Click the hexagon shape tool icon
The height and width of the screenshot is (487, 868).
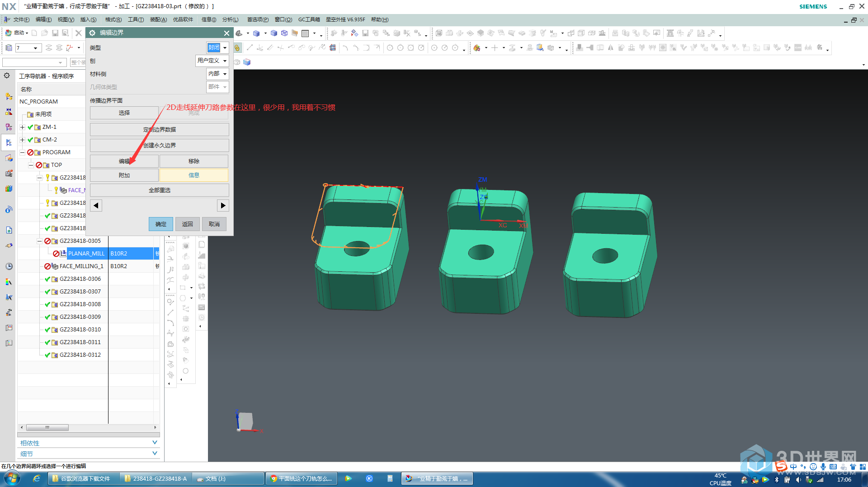(183, 298)
